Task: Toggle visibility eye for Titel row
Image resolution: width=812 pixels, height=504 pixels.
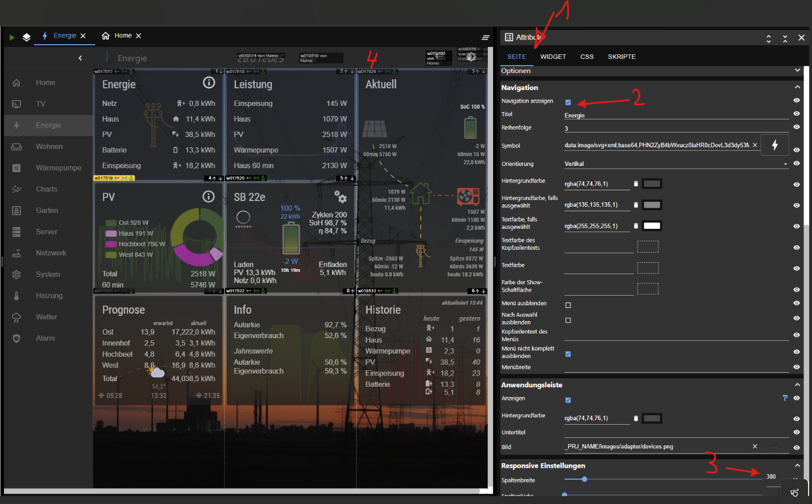Action: pos(796,113)
